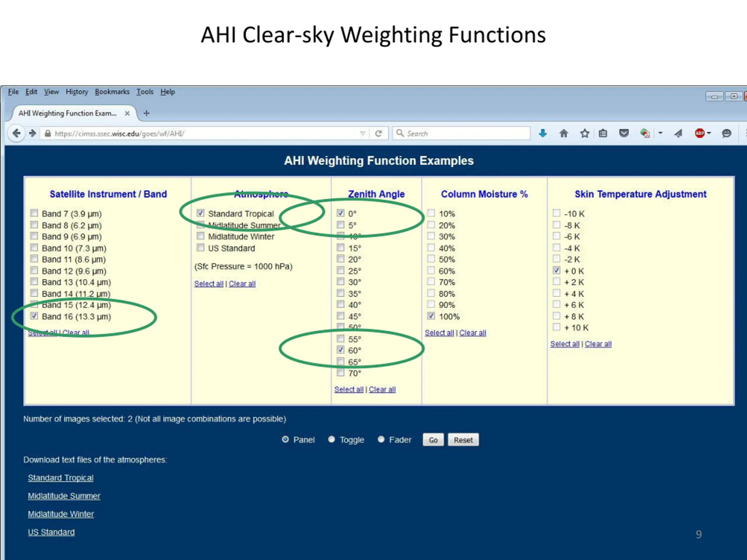The height and width of the screenshot is (560, 747).
Task: Click the browser Forward arrow button
Action: [32, 133]
